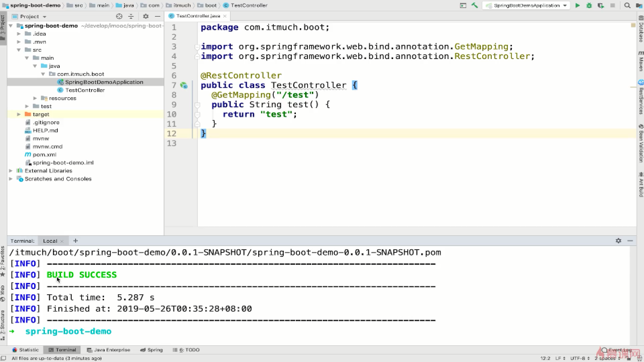Fold the test() method at line 9

[x=197, y=105]
